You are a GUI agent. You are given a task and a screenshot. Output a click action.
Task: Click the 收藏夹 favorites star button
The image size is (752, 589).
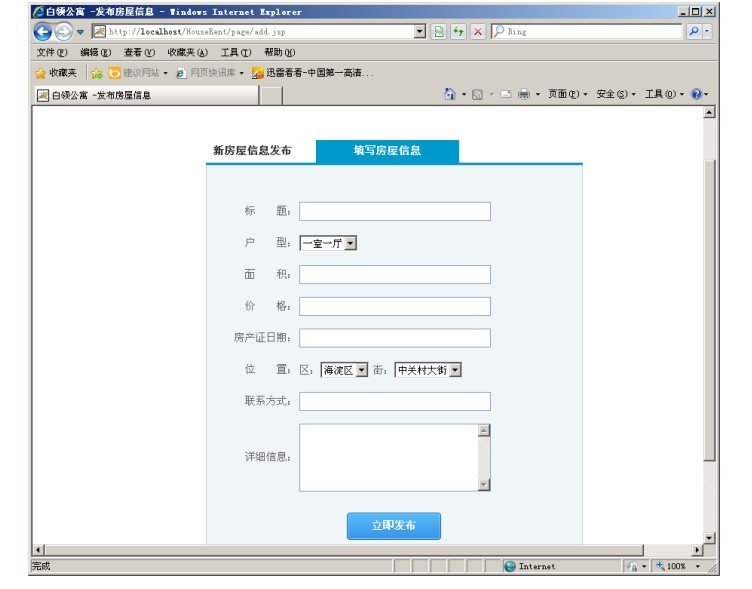56,73
